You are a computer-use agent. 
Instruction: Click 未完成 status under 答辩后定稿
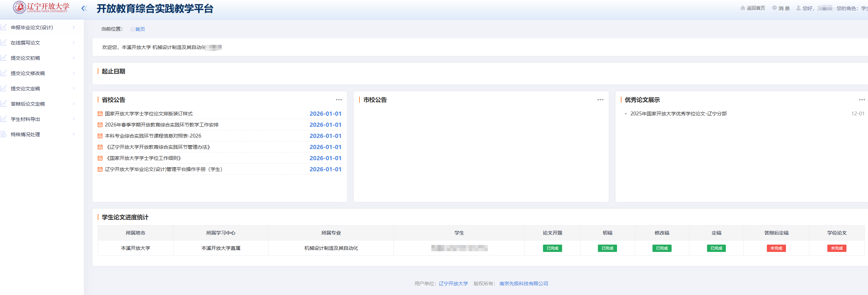click(x=776, y=248)
